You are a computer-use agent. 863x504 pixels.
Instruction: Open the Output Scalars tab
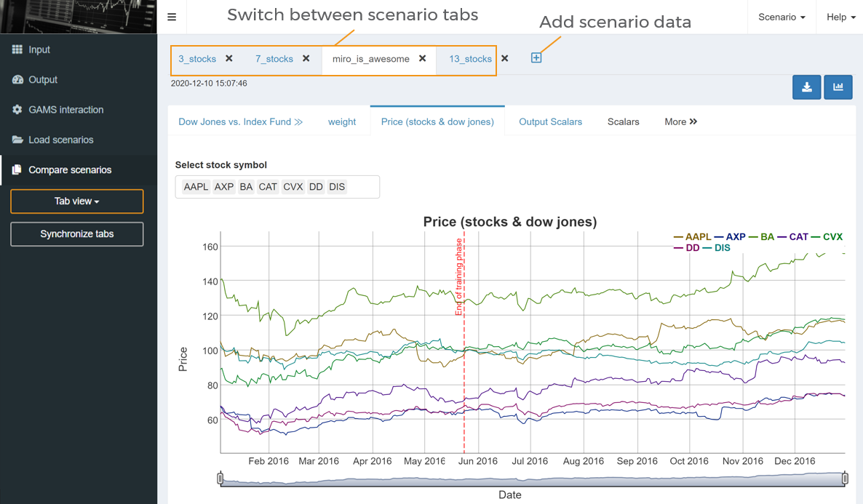click(550, 121)
